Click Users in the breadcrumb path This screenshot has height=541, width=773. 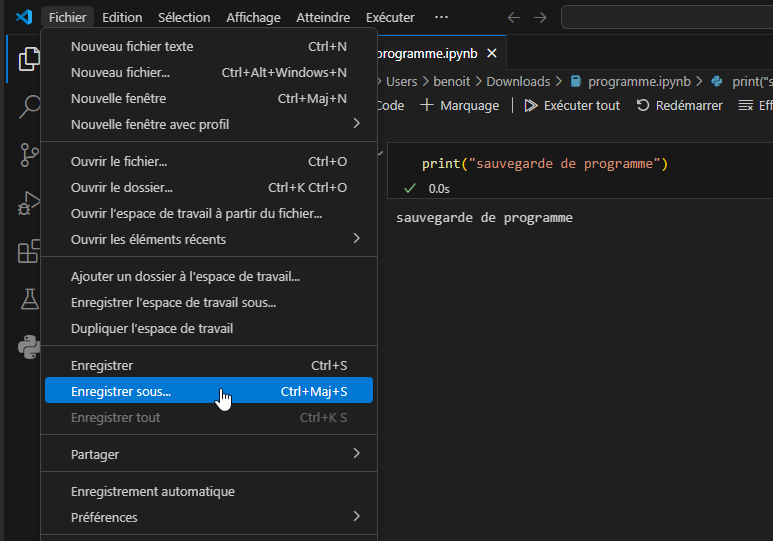[401, 81]
